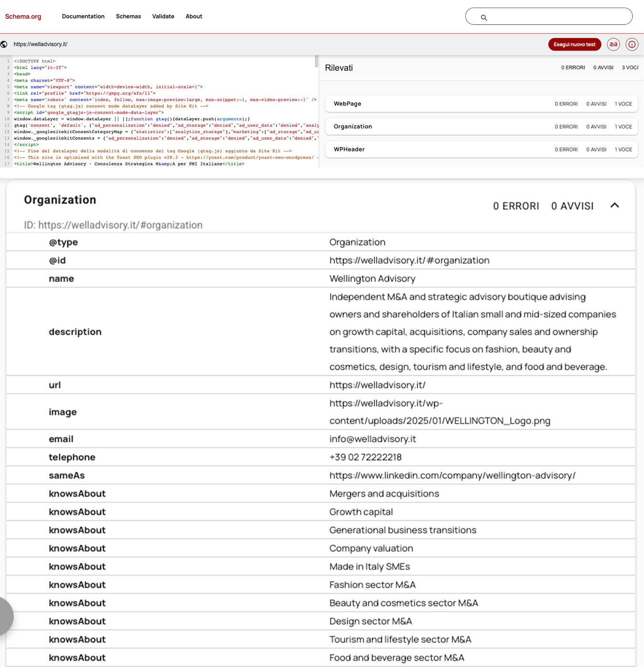Click the telephone property label
The height and width of the screenshot is (667, 644).
point(72,457)
